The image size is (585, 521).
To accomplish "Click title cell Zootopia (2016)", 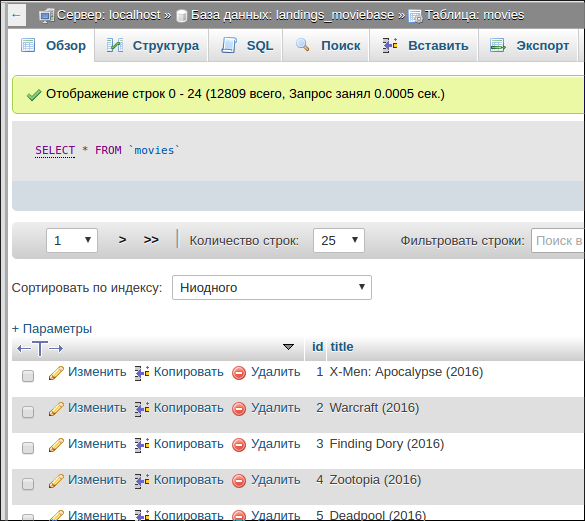I will coord(375,480).
